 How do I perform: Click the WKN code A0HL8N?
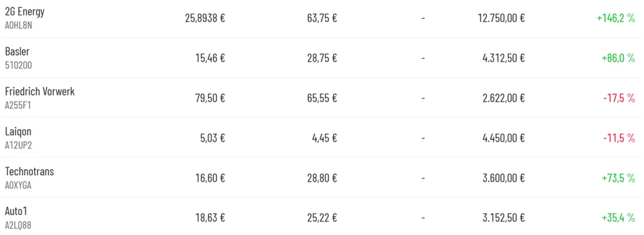pos(19,26)
